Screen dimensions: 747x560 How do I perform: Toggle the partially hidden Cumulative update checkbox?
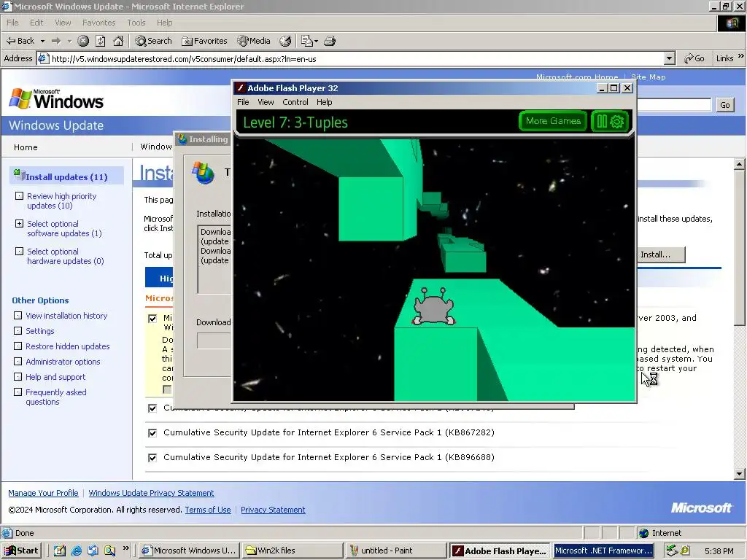(x=152, y=408)
